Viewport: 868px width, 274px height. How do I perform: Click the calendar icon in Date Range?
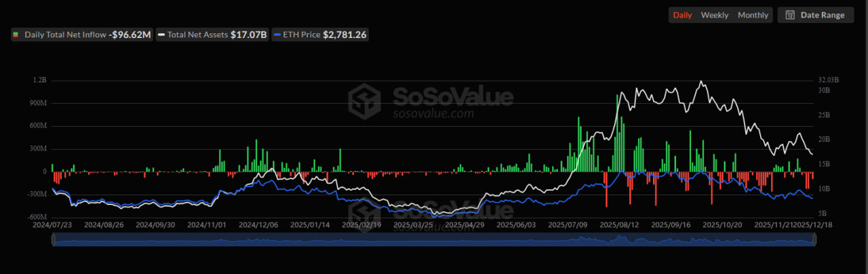pyautogui.click(x=790, y=15)
